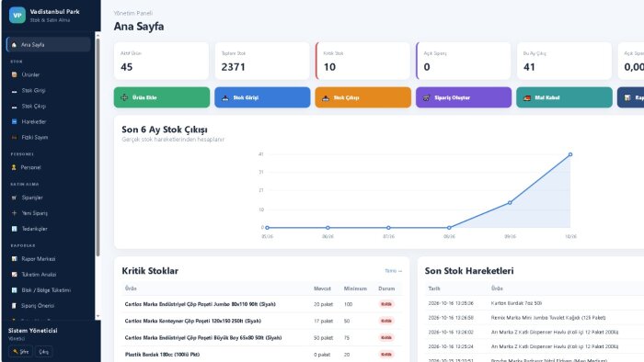Viewport: 644px width, 362px height.
Task: Click the 09/26 chart data point
Action: click(x=510, y=202)
